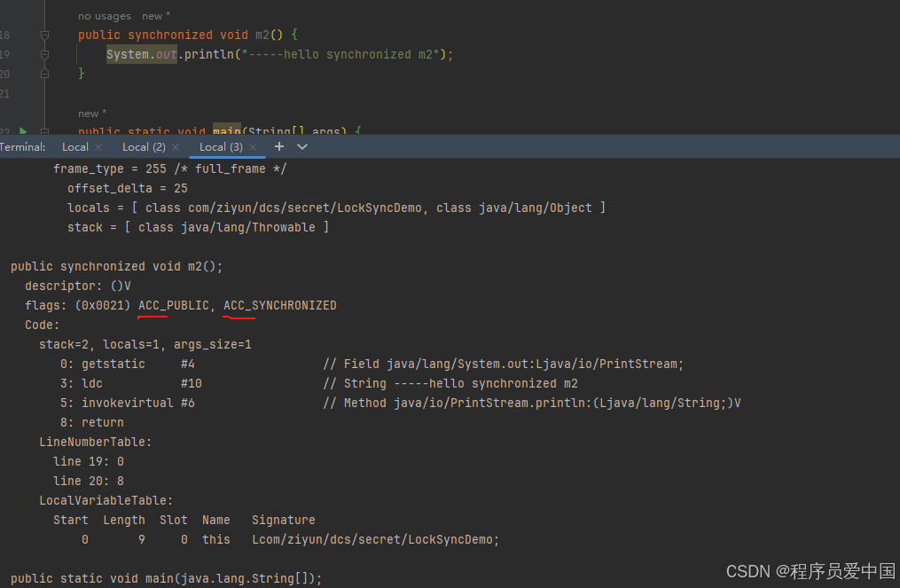The image size is (900, 588).
Task: Click 'stack=2, locals=1, args_size=1' line
Action: click(x=145, y=344)
